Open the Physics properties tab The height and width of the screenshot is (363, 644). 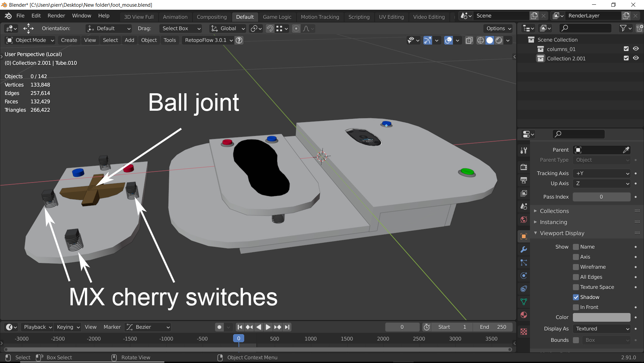524,276
